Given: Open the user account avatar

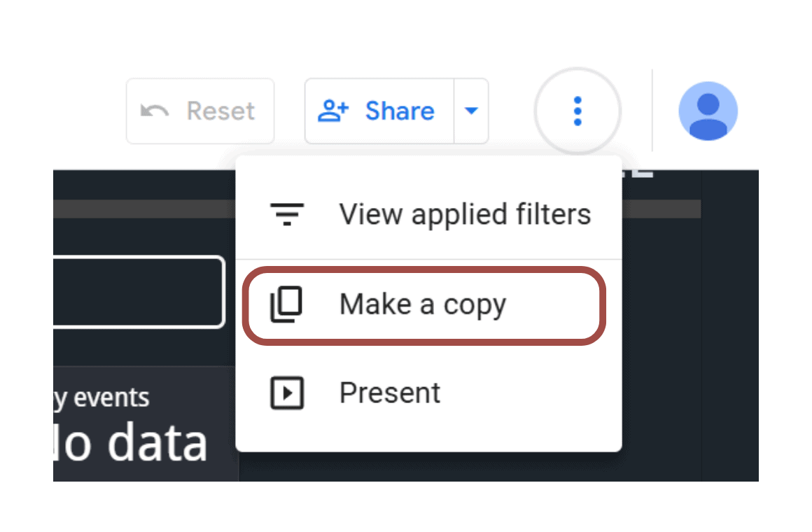Looking at the screenshot, I should click(x=708, y=111).
